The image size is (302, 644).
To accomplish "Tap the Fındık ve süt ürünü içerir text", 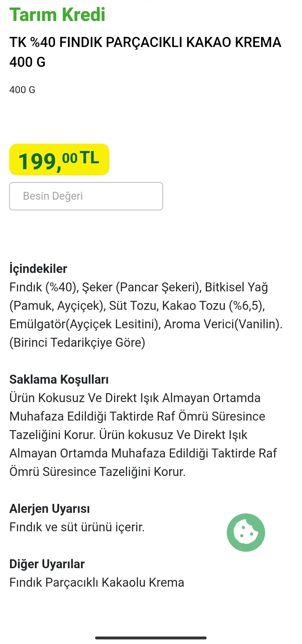I will point(77,527).
